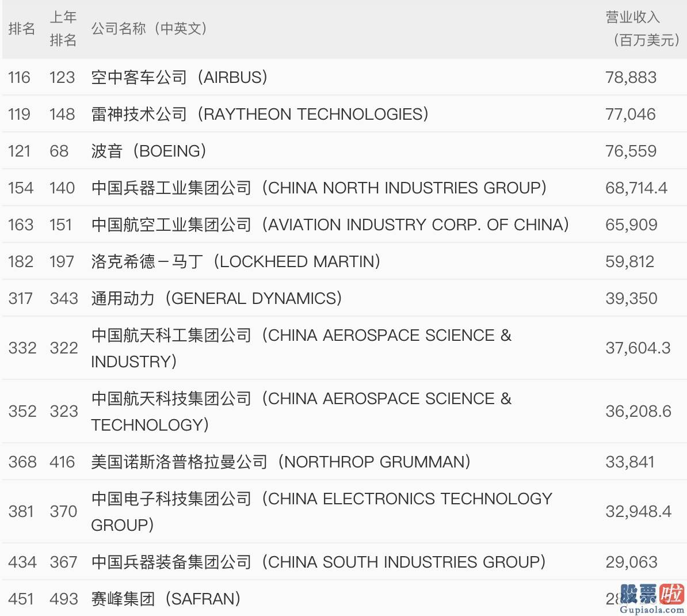Select company name 赛峰集团 (SAFRAN)
The image size is (687, 616).
(x=166, y=599)
